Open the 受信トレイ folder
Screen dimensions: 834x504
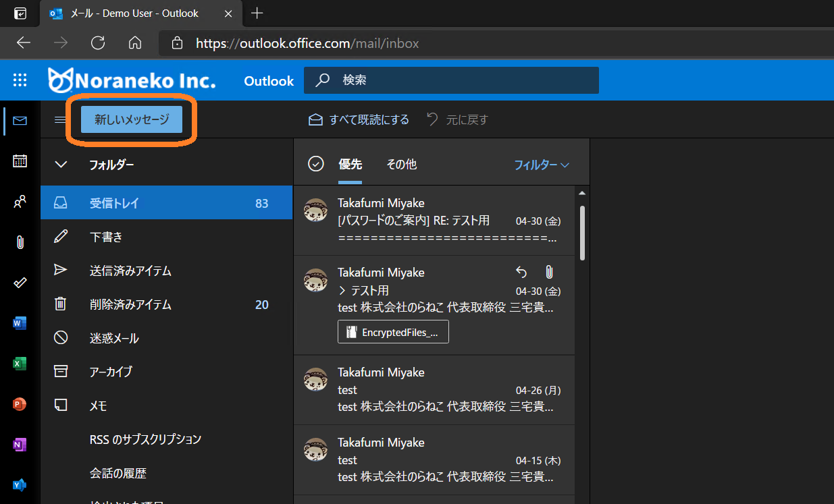click(166, 203)
